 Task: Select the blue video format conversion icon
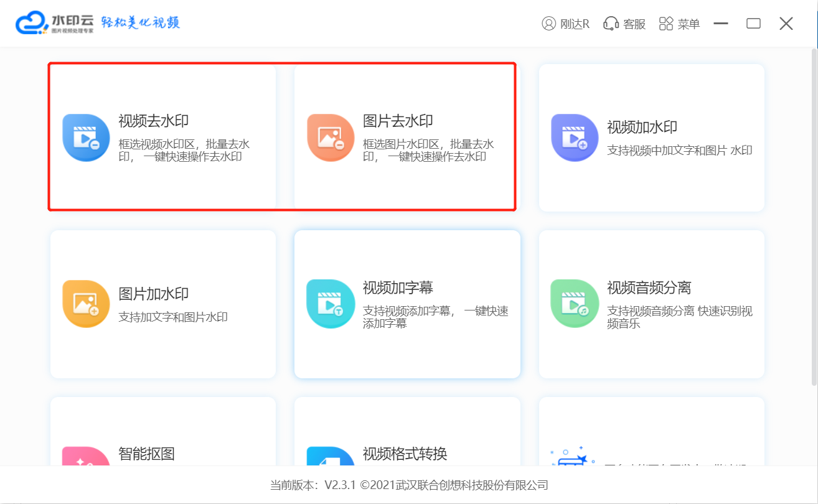coord(331,456)
